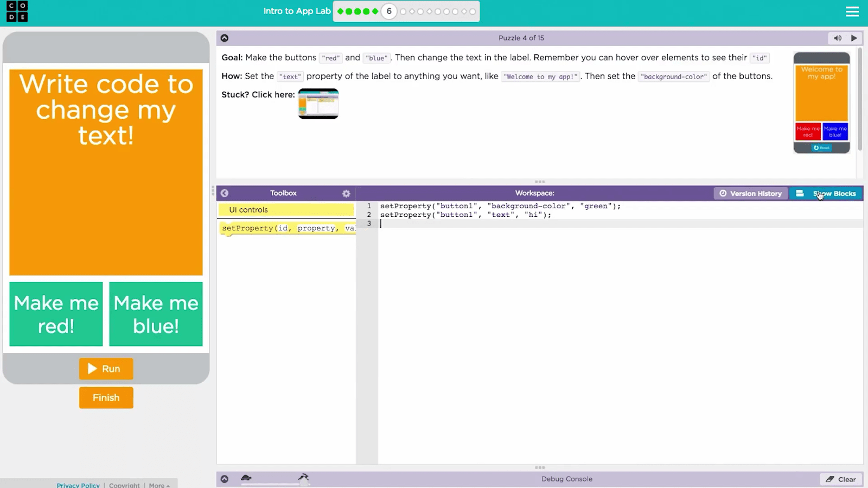The height and width of the screenshot is (488, 868).
Task: Click the eraser icon beside Clear
Action: 829,479
